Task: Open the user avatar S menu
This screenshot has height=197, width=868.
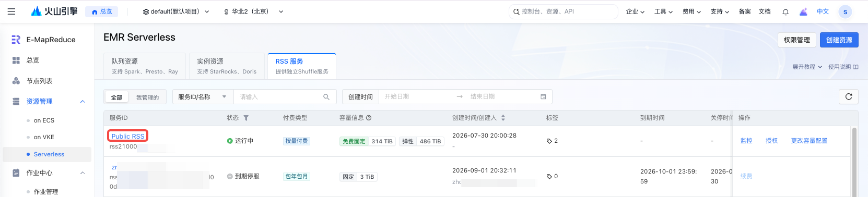Action: click(845, 11)
